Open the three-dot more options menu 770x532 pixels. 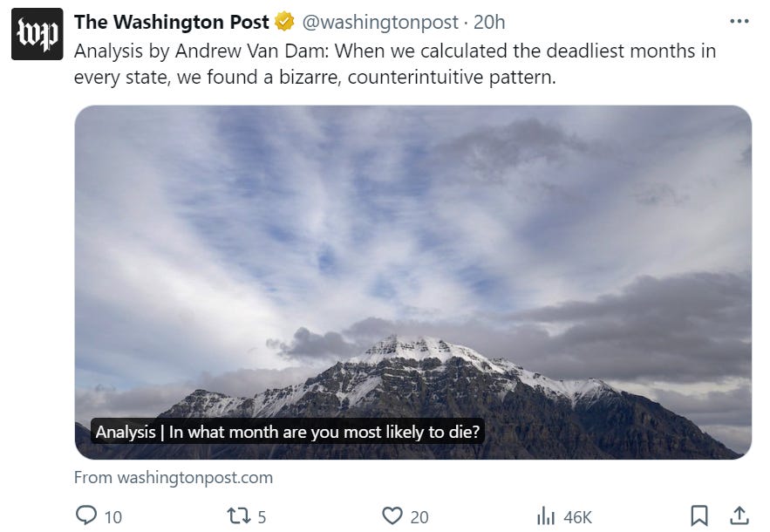pos(739,22)
